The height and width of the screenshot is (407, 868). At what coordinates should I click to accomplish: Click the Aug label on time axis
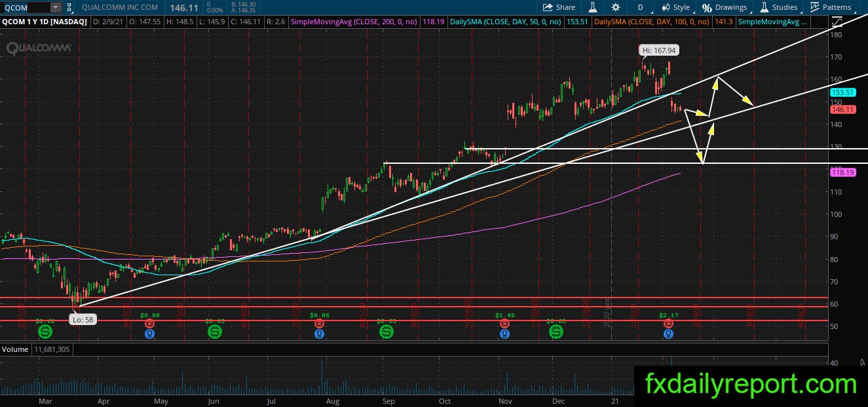[332, 400]
